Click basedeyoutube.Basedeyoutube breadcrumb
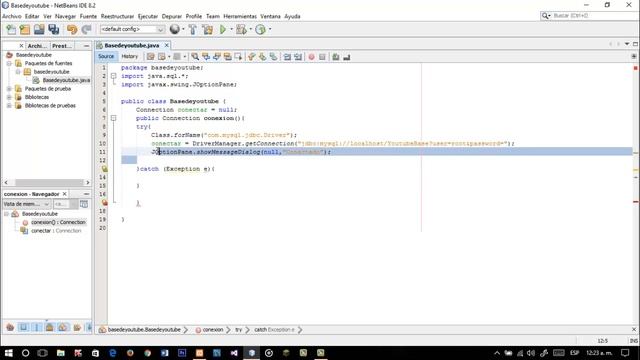The width and height of the screenshot is (640, 360). click(x=144, y=329)
